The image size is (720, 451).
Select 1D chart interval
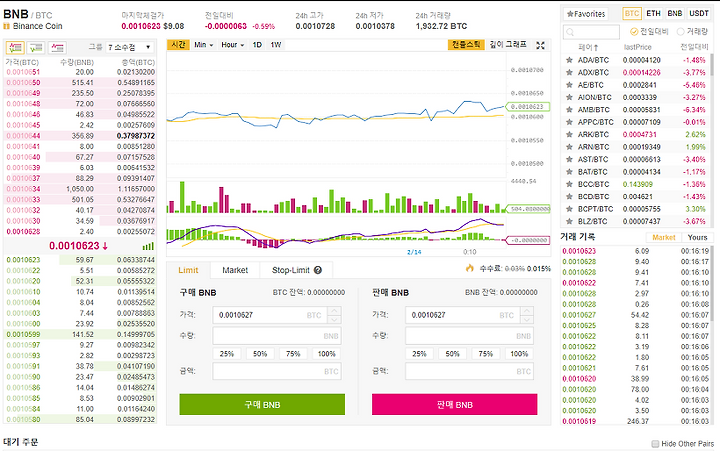(x=257, y=45)
